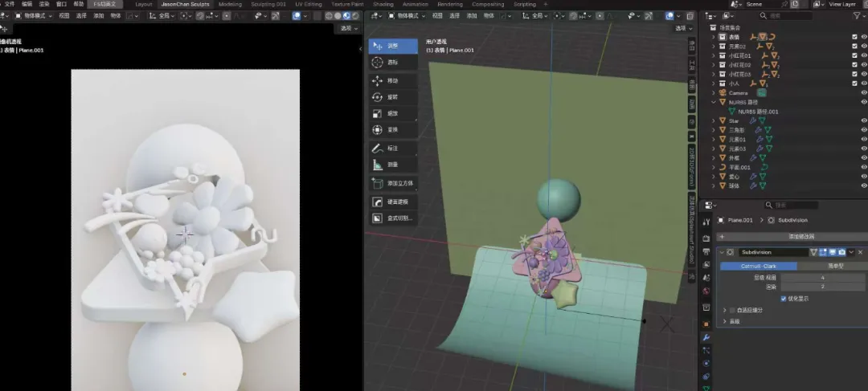This screenshot has height=391, width=868.
Task: Uncheck the 优化显示 checkbox
Action: pyautogui.click(x=784, y=299)
